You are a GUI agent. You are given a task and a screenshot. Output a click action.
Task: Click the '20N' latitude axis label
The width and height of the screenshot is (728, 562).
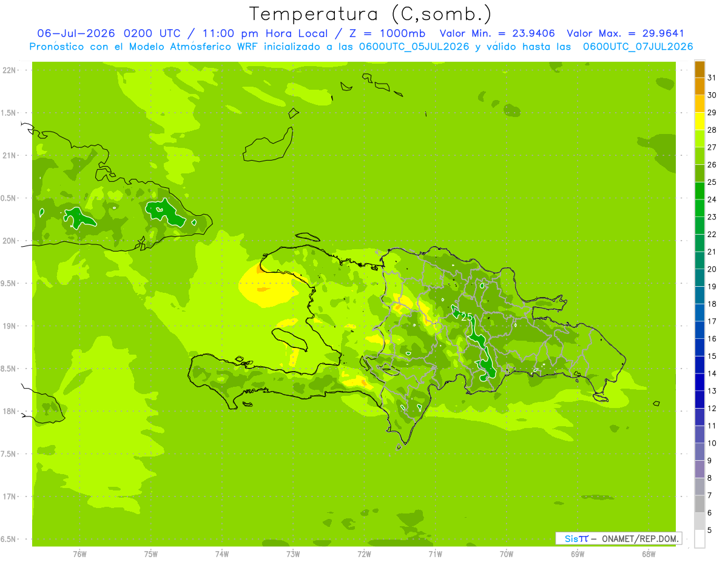(10, 241)
